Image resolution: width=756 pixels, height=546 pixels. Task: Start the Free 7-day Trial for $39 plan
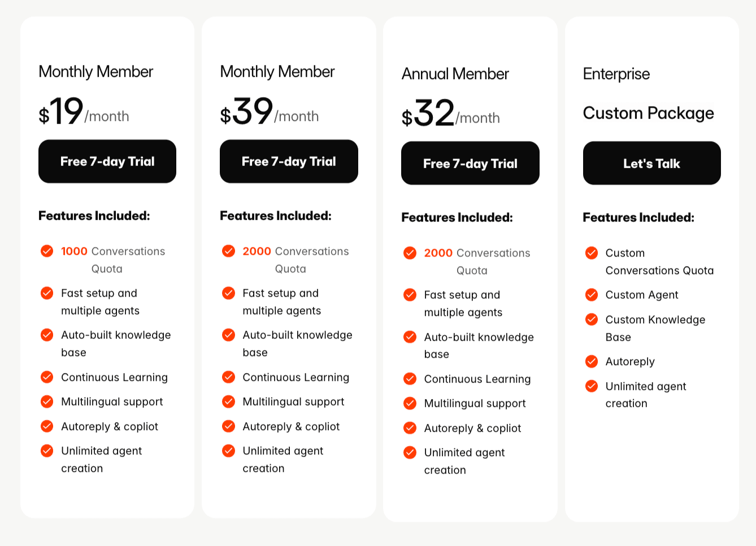[x=288, y=161]
